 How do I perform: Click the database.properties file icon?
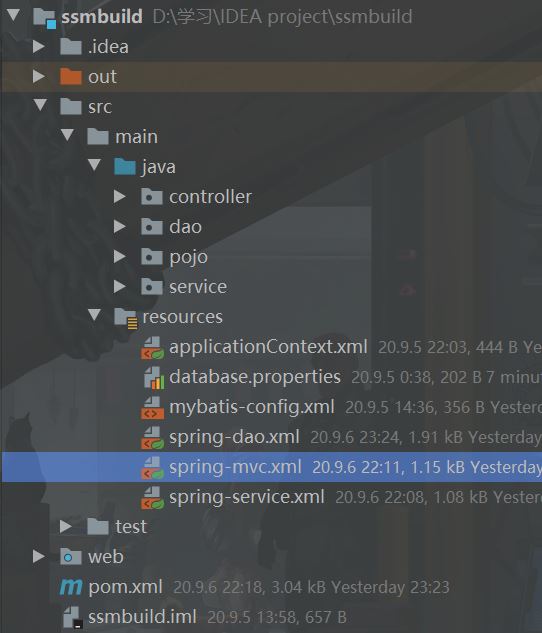point(154,378)
